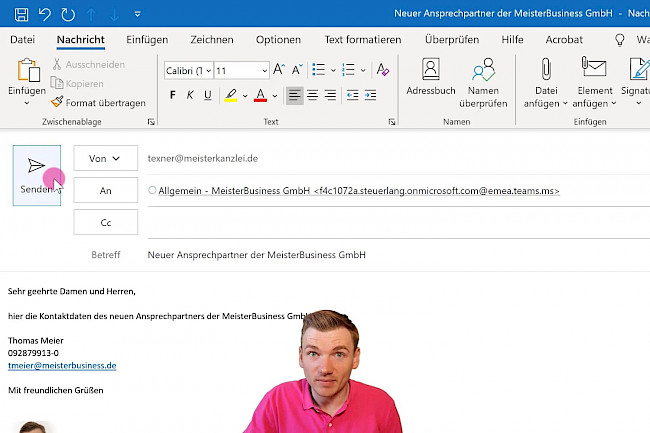Go to previous item with up arrow
This screenshot has width=650, height=433.
(x=91, y=15)
